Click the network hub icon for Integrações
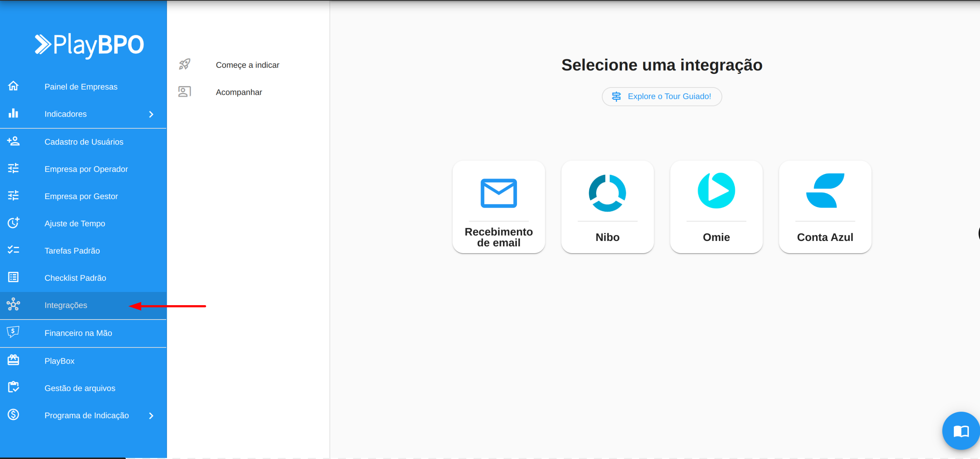The width and height of the screenshot is (980, 459). point(13,304)
